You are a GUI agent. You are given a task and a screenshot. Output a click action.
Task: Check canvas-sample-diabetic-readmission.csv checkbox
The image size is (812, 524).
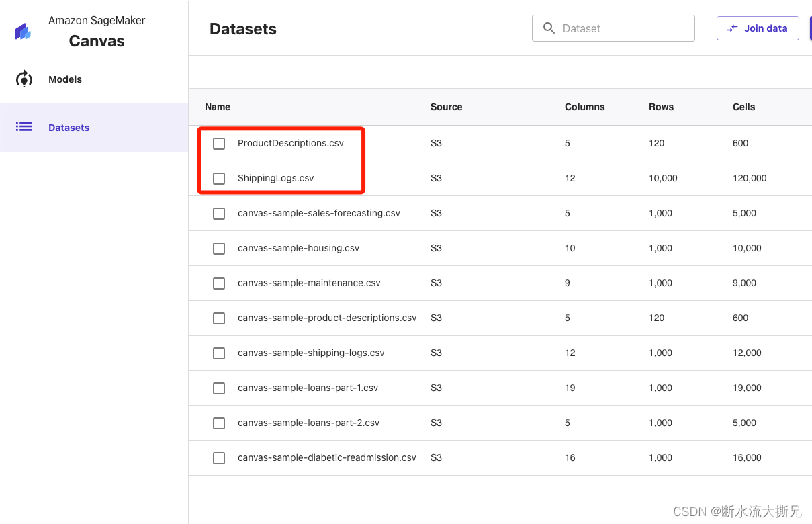219,458
